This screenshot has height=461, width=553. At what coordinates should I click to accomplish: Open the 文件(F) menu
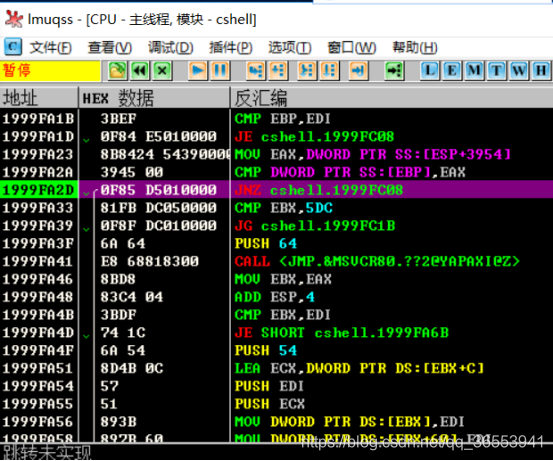(50, 47)
